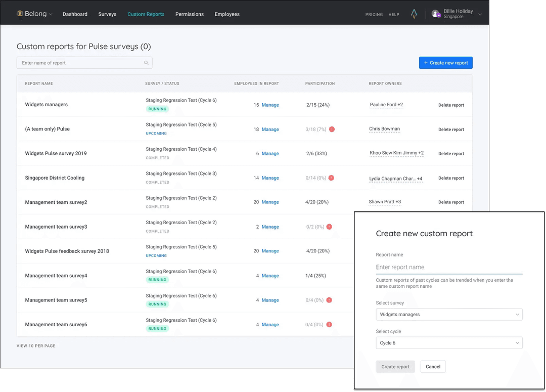Screen dimensions: 546x392
Task: Open the Surveys tab
Action: click(107, 14)
